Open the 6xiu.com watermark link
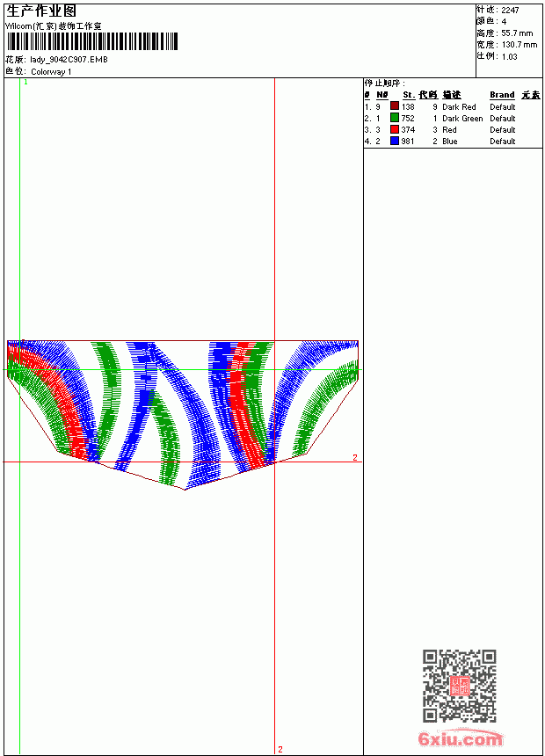Screen dimensions: 545x756 click(460, 739)
